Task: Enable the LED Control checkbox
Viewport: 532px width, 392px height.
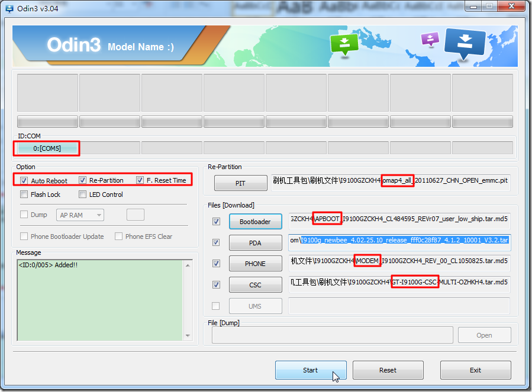Action: pyautogui.click(x=82, y=195)
